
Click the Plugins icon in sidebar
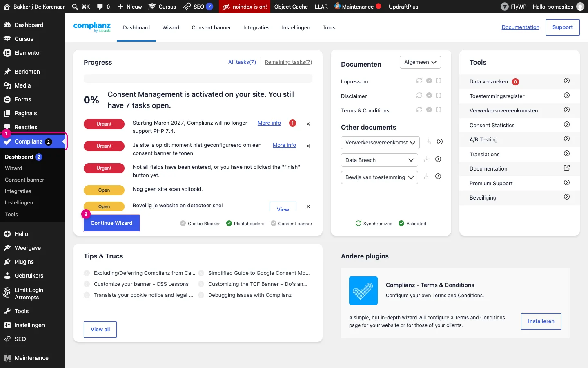tap(7, 262)
